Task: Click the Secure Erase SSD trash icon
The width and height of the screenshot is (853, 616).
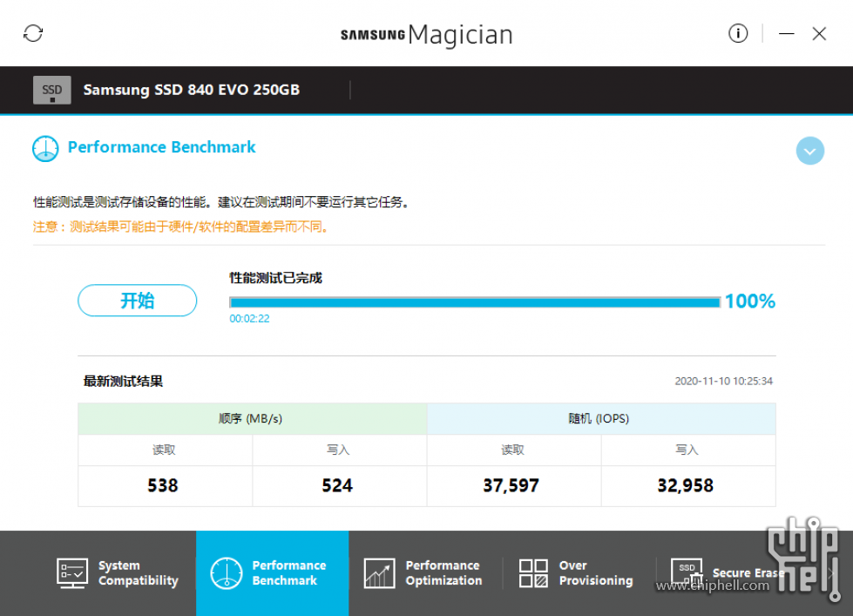Action: click(687, 573)
